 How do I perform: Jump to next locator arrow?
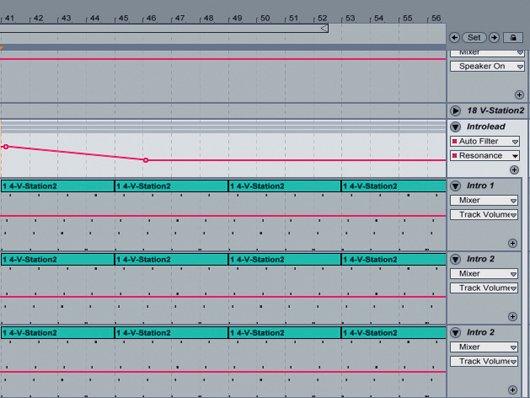(x=494, y=38)
